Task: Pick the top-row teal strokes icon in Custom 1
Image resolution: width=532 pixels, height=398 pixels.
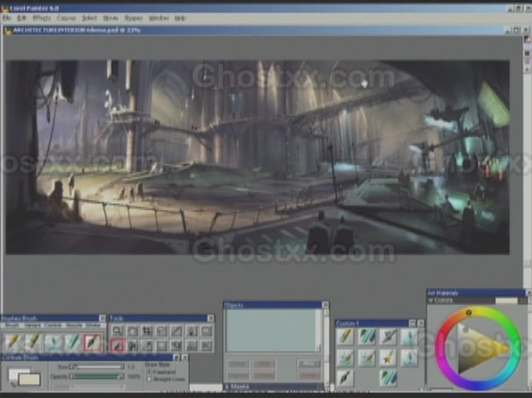Action: pyautogui.click(x=367, y=337)
